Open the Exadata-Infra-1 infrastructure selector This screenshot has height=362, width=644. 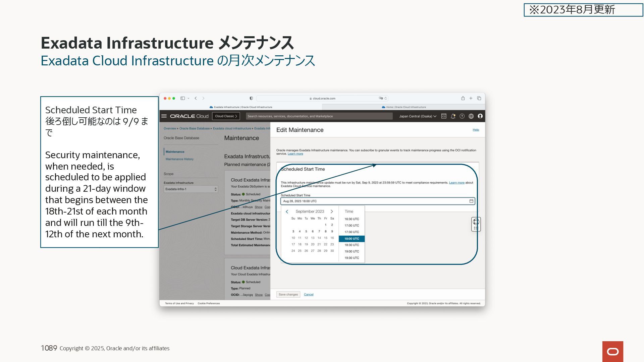[191, 189]
